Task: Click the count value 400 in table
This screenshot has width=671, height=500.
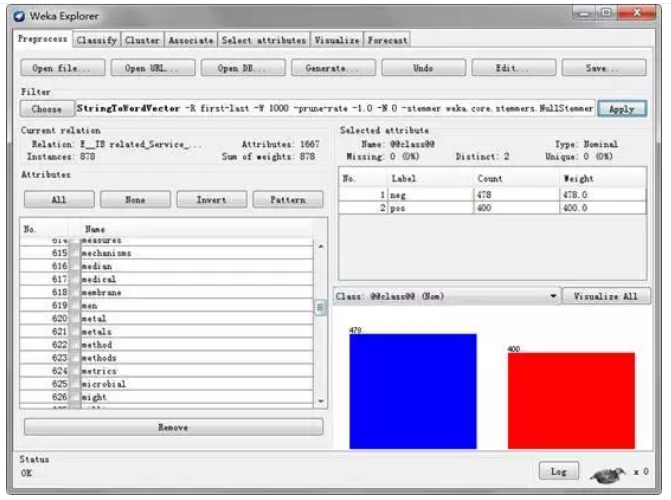Action: 484,208
